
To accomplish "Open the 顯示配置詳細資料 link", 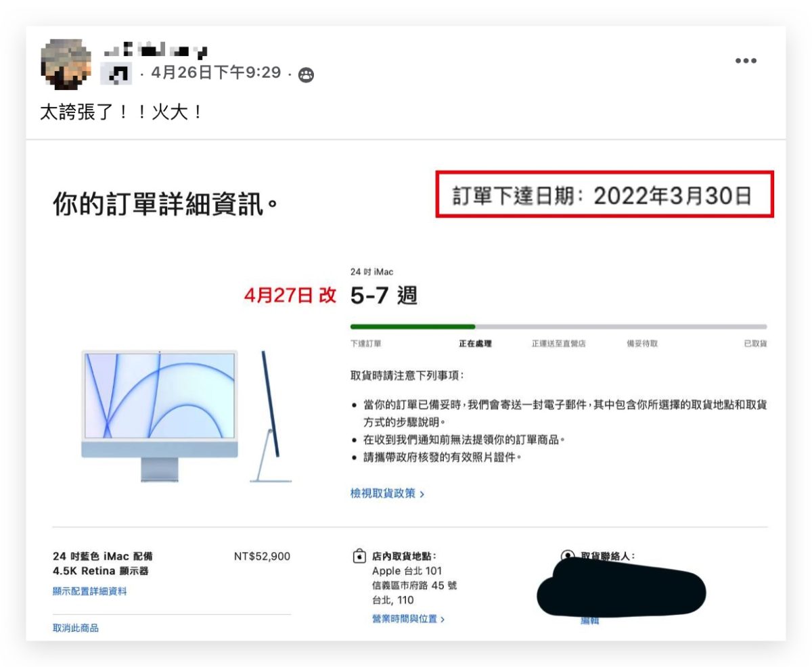I will point(89,591).
